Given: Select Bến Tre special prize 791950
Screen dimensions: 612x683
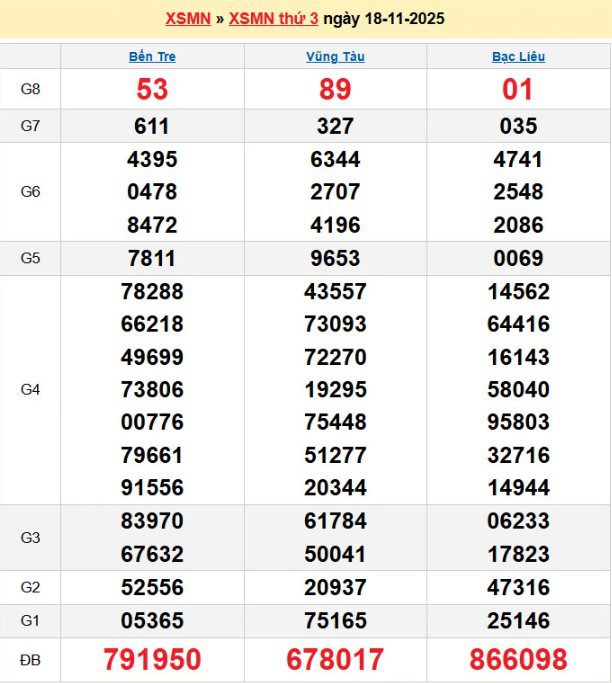Looking at the screenshot, I should point(152,660).
